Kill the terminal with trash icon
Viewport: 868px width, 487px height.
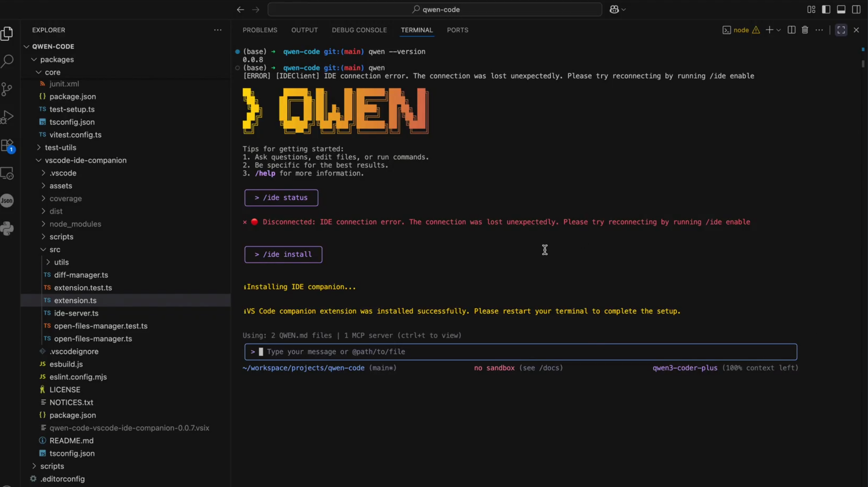tap(805, 30)
